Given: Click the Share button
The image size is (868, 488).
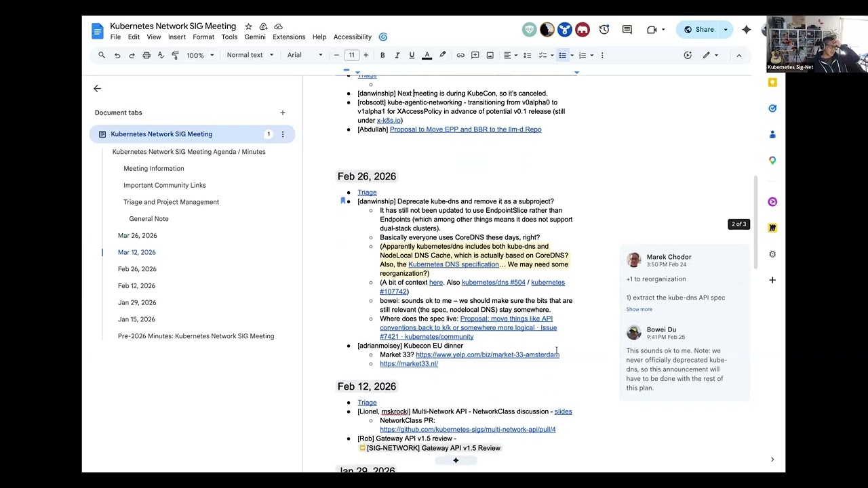Looking at the screenshot, I should (x=698, y=30).
